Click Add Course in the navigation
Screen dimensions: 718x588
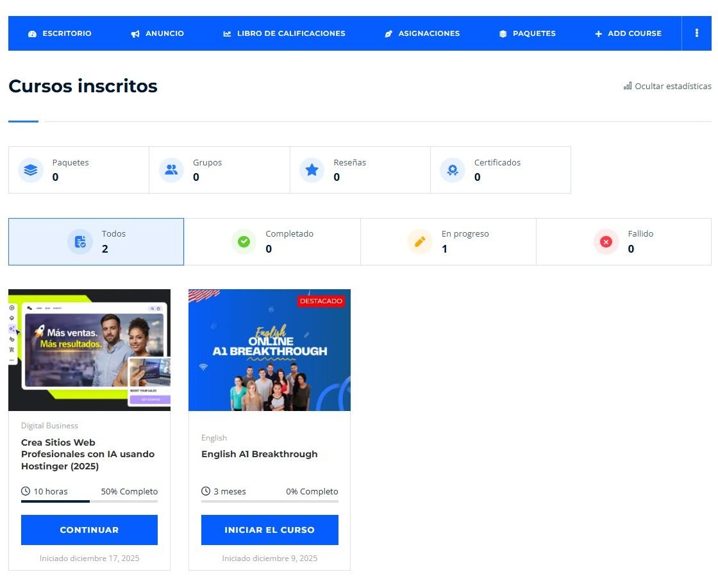[x=628, y=33]
